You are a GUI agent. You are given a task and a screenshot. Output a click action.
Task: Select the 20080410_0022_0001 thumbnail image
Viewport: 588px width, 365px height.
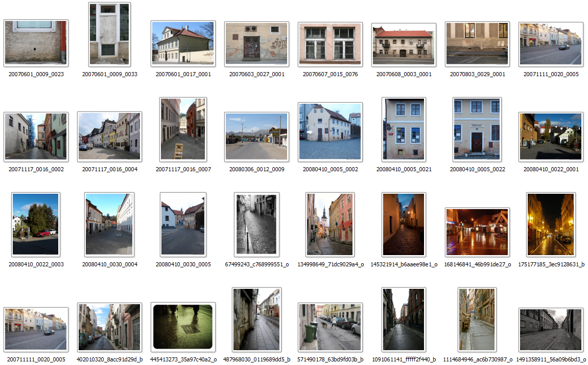tap(551, 137)
